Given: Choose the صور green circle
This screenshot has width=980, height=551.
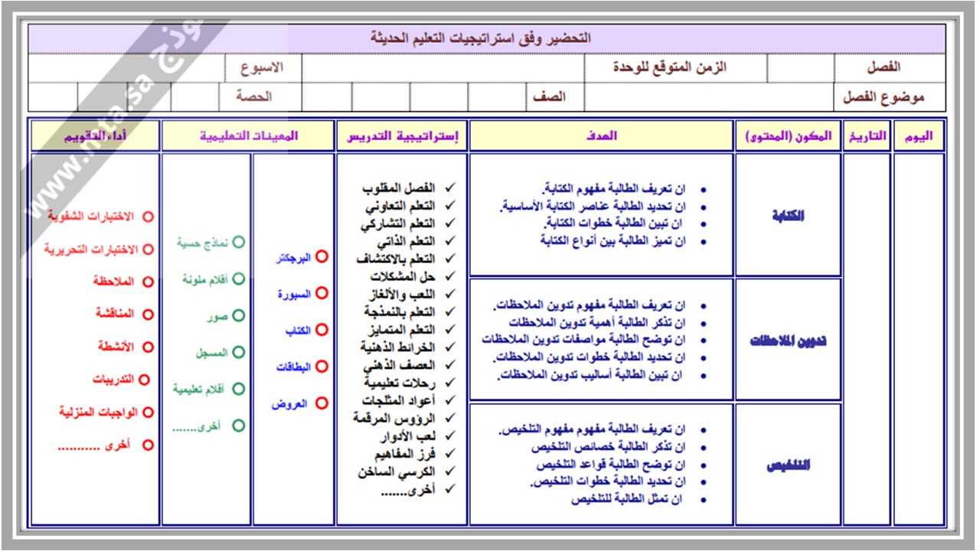Looking at the screenshot, I should (x=238, y=315).
